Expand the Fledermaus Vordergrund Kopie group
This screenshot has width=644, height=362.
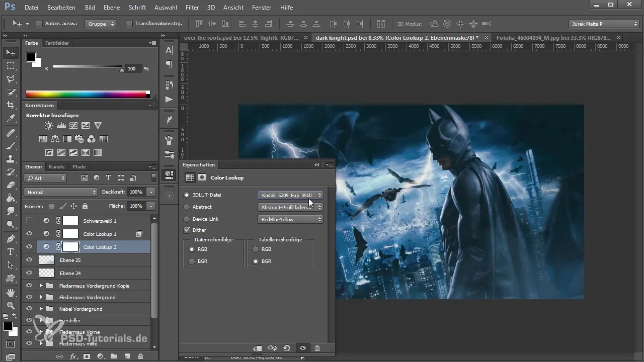click(41, 286)
